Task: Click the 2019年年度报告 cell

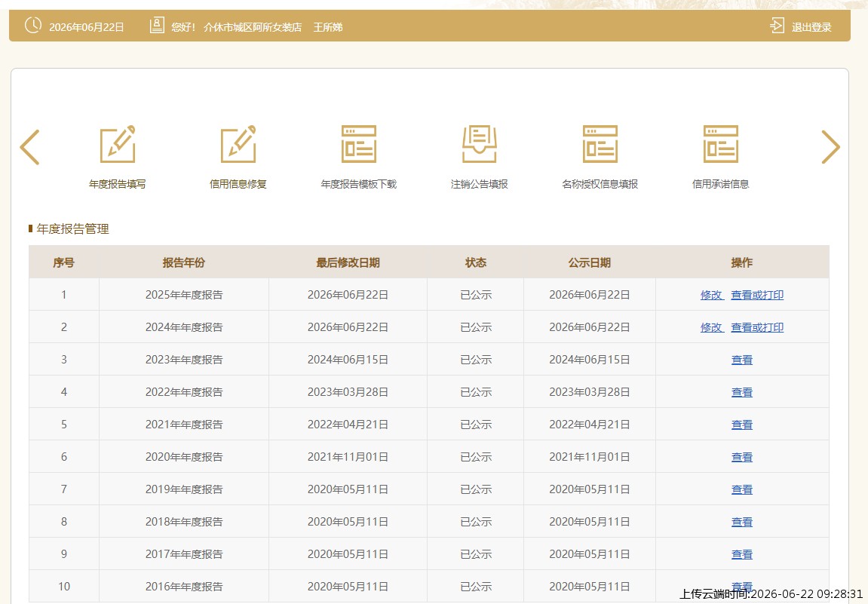Action: [184, 489]
